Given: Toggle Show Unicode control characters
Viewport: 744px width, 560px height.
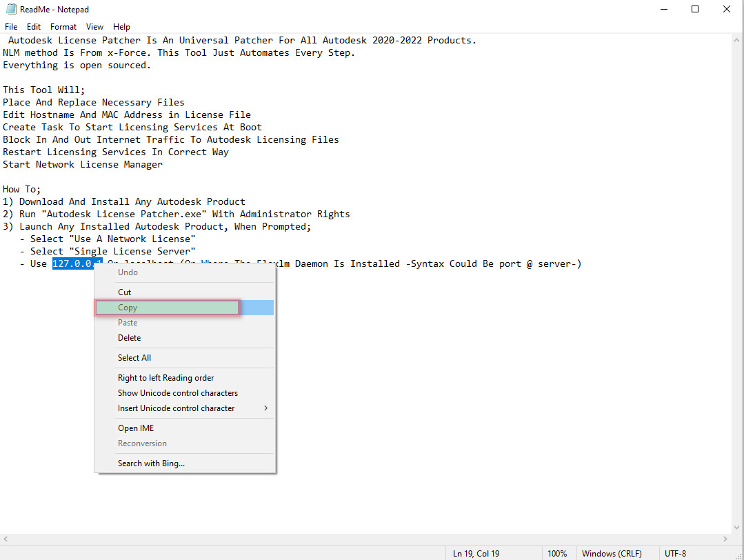Looking at the screenshot, I should [x=177, y=393].
